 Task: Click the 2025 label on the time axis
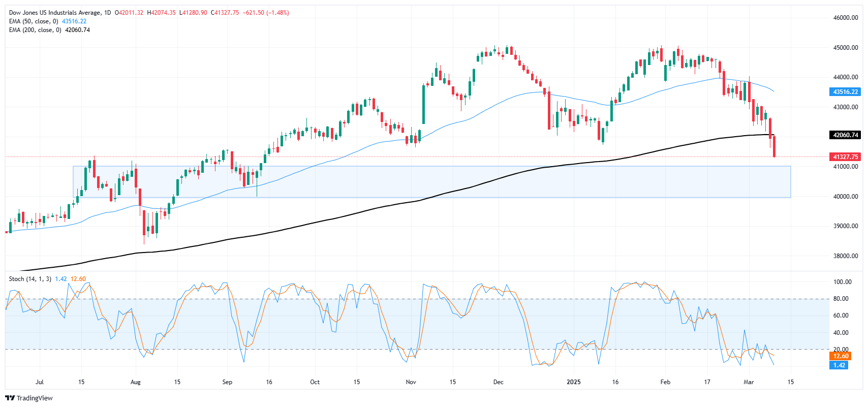pyautogui.click(x=573, y=382)
